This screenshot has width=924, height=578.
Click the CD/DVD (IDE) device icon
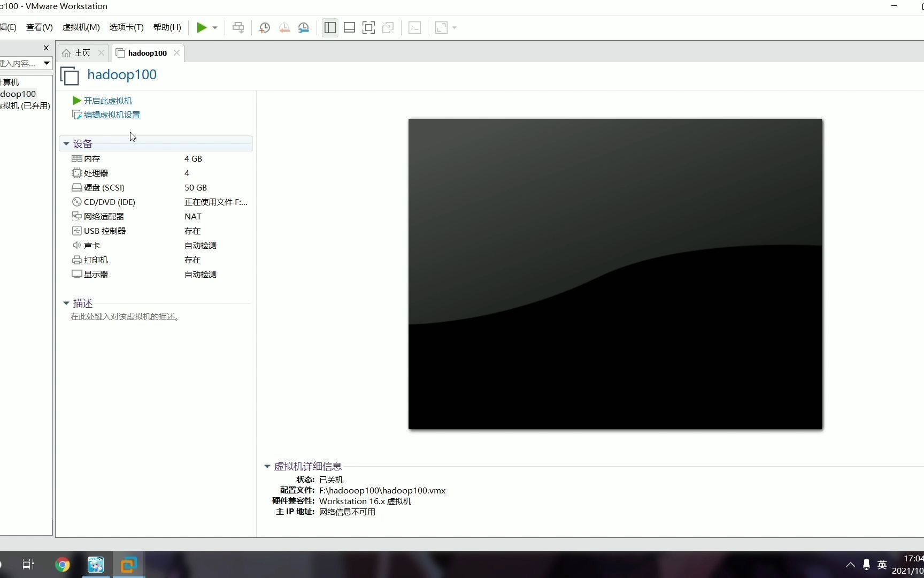pos(77,202)
